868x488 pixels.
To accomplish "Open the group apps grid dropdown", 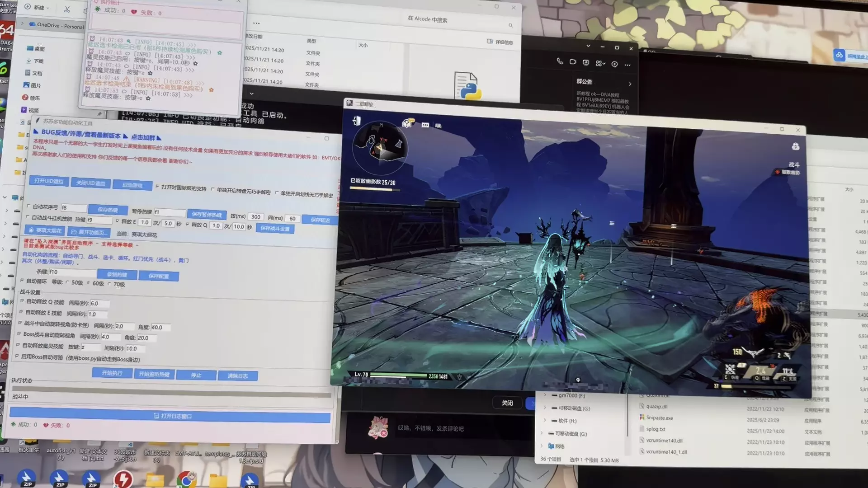I will 600,64.
